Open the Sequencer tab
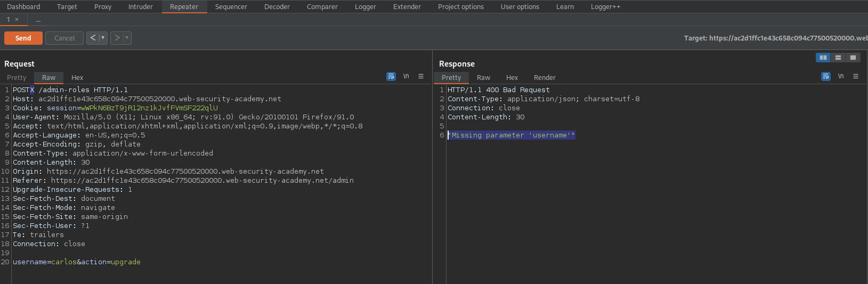The height and width of the screenshot is (284, 868). (x=231, y=6)
